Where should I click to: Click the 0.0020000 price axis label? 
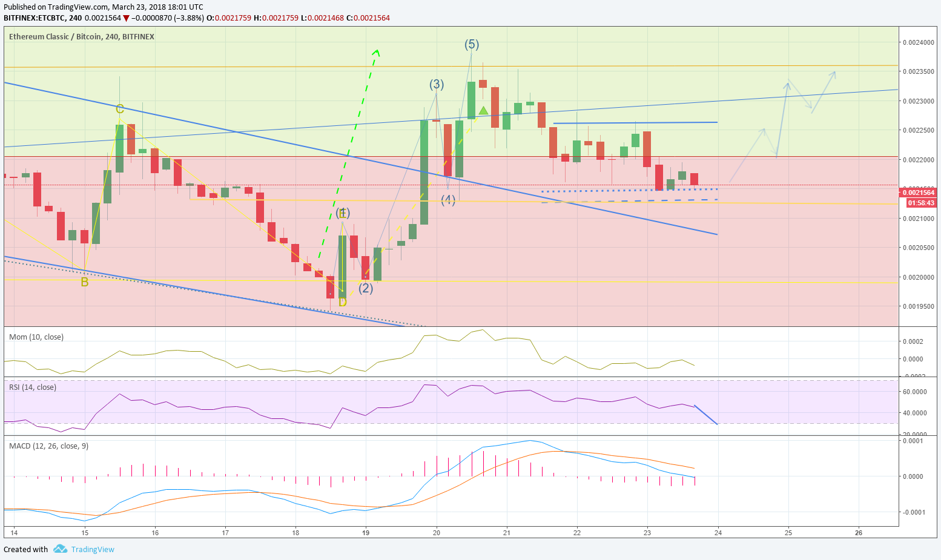coord(918,277)
